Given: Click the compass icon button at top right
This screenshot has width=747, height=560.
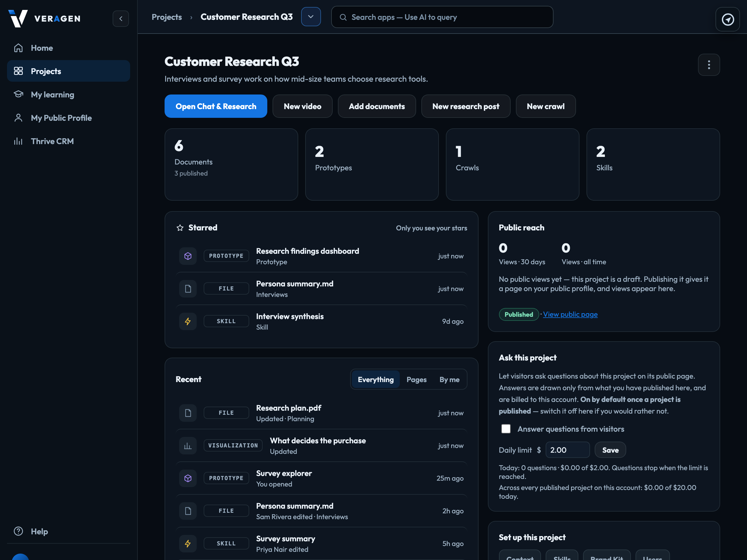Looking at the screenshot, I should point(727,19).
